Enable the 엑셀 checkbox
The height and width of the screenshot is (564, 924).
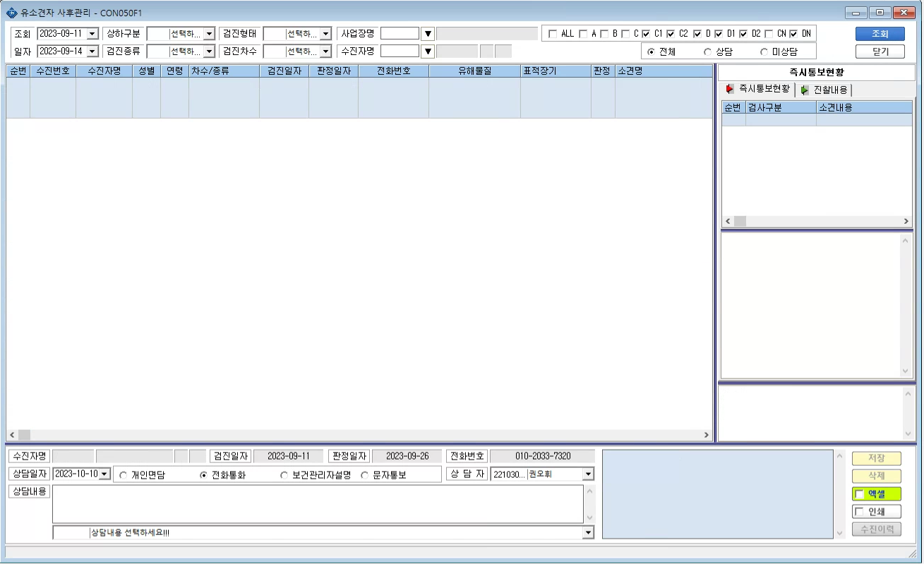860,494
